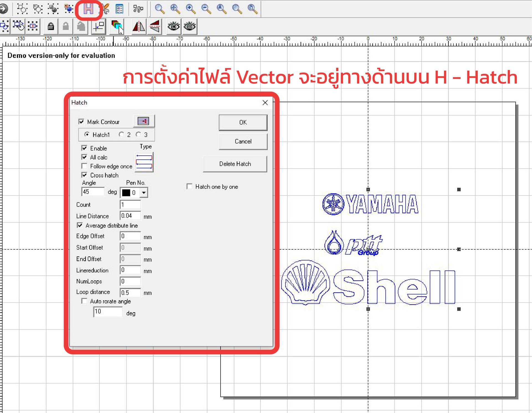Toggle the Cross hatch checkbox

coord(84,175)
